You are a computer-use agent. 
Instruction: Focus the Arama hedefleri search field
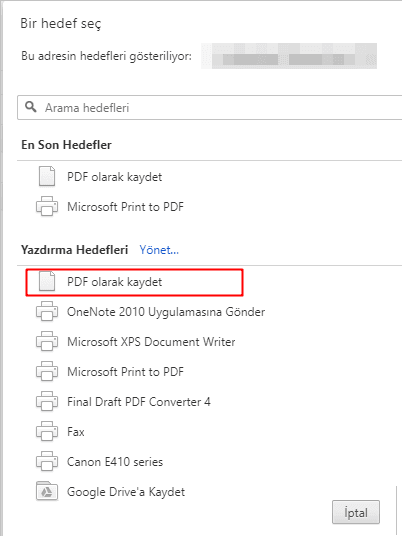pos(210,108)
